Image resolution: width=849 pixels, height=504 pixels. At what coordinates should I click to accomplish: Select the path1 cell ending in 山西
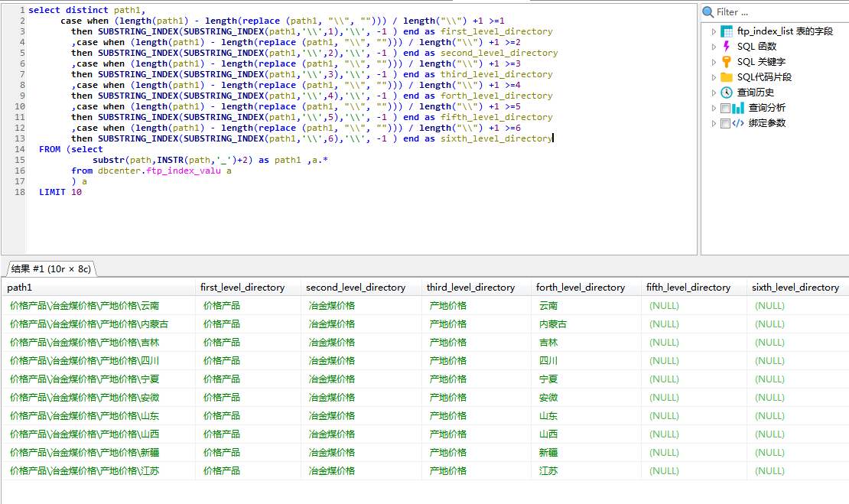click(98, 434)
